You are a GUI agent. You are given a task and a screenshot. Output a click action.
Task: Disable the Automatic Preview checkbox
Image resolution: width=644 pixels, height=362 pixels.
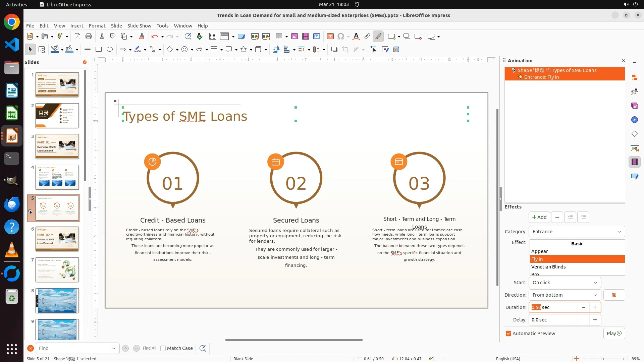[x=508, y=334]
